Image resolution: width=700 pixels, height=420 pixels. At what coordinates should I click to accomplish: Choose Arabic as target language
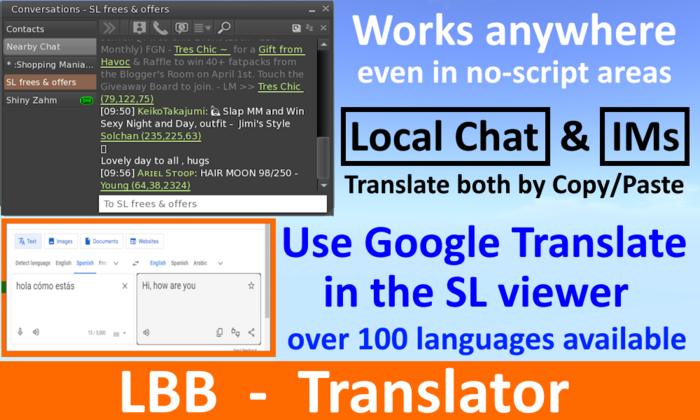click(200, 263)
